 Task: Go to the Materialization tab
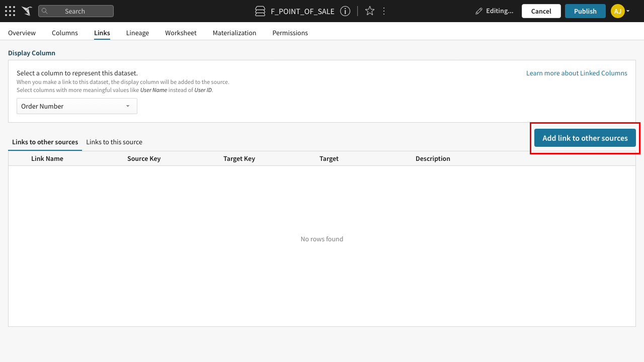(x=234, y=33)
